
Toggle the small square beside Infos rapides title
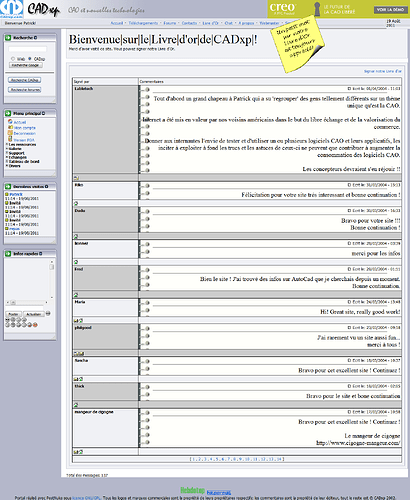[x=41, y=254]
